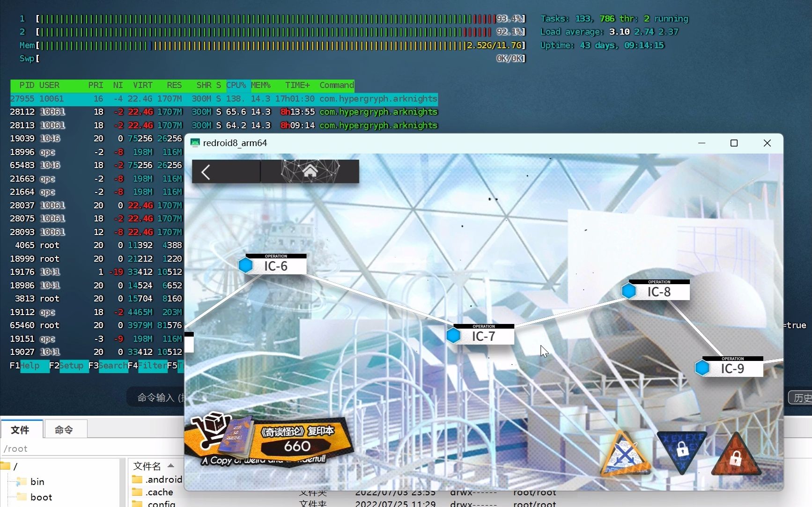Click the USER column header
Image resolution: width=812 pixels, height=507 pixels.
click(x=49, y=85)
